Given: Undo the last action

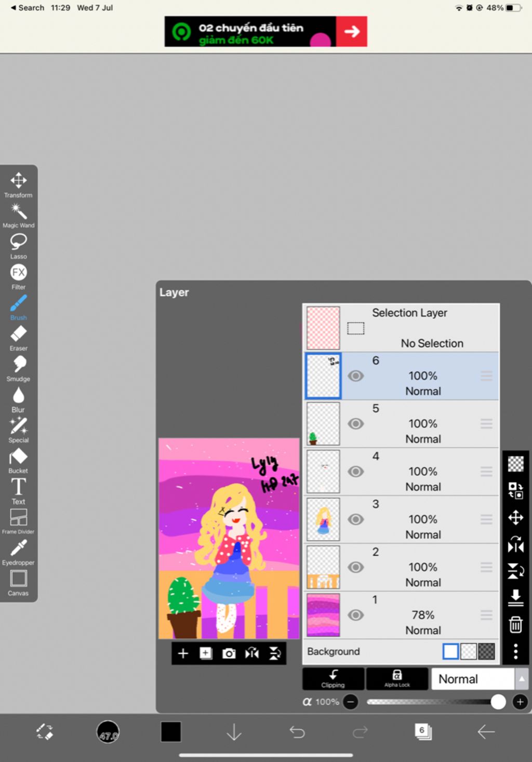Looking at the screenshot, I should pos(297,732).
